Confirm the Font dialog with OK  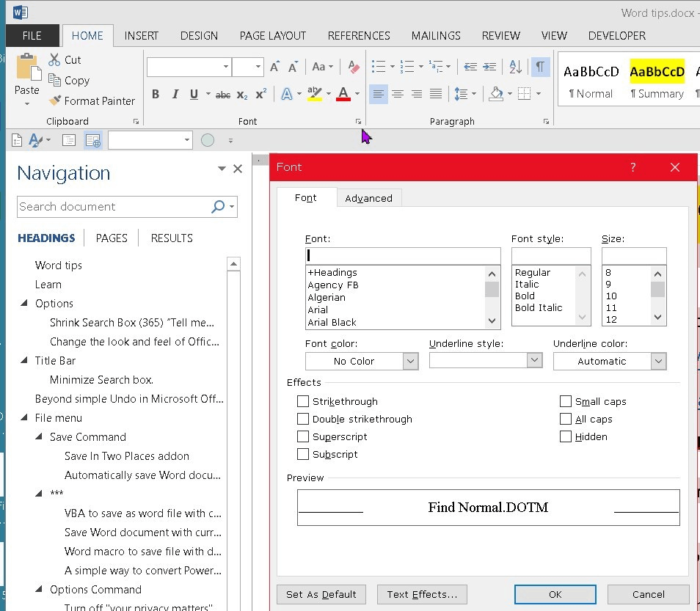click(555, 594)
